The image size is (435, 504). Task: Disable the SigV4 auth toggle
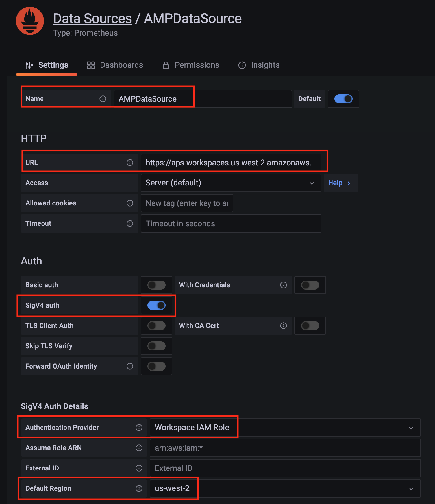[x=156, y=305]
